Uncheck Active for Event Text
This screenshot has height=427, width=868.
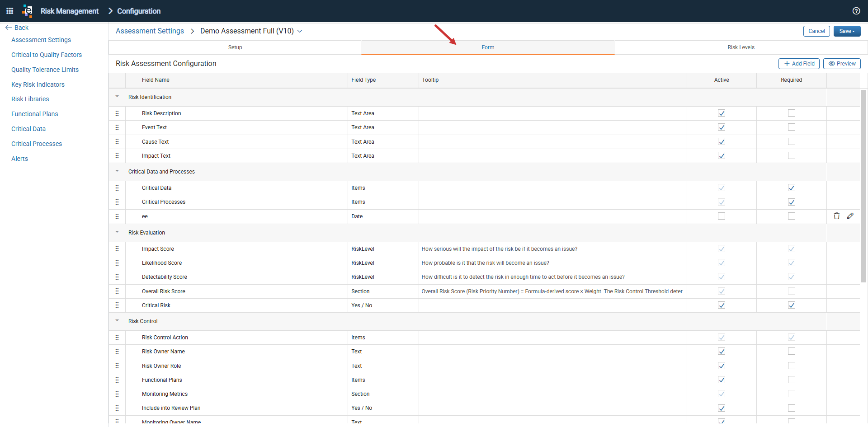coord(722,127)
